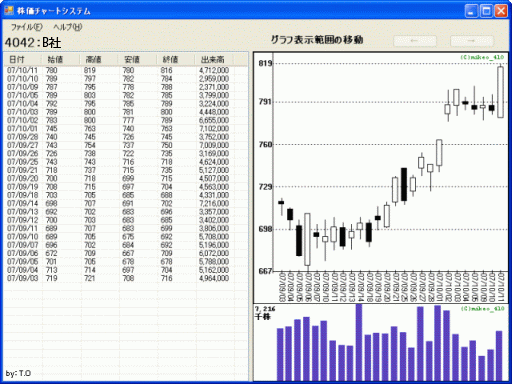Select the 07/09/14 row with volume 7,216,000

point(126,203)
